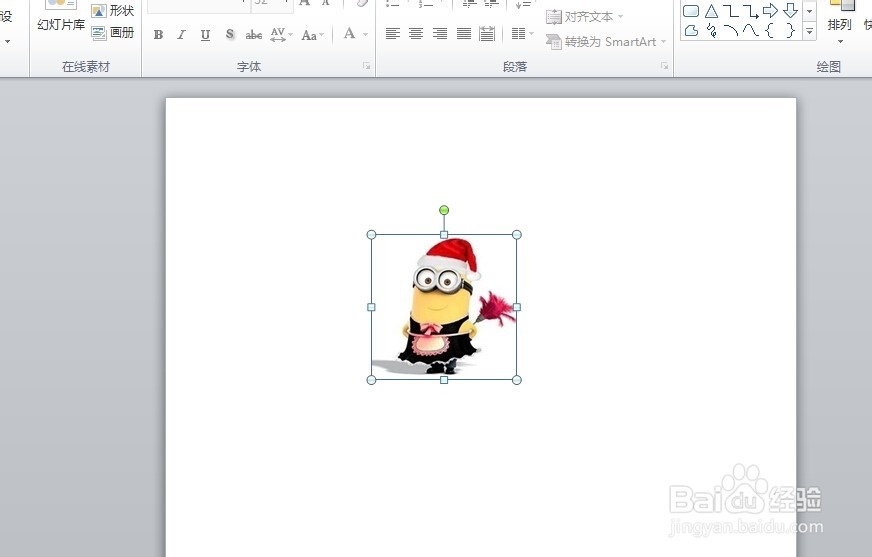Toggle underline formatting

(205, 34)
